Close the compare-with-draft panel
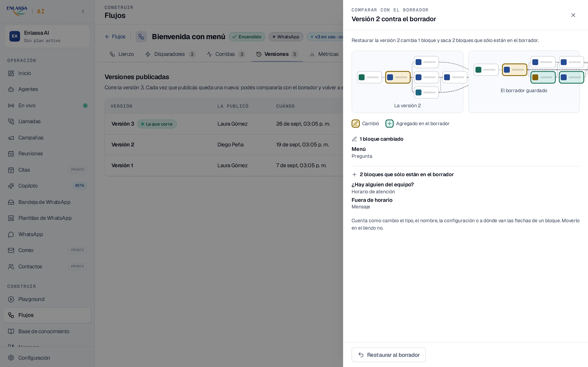Viewport: 588px width, 367px height. [573, 15]
